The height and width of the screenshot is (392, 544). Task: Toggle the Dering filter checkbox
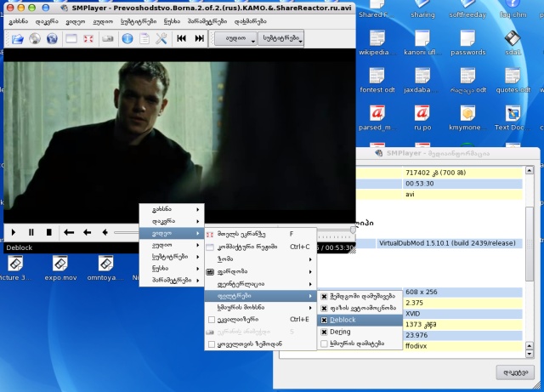(324, 332)
